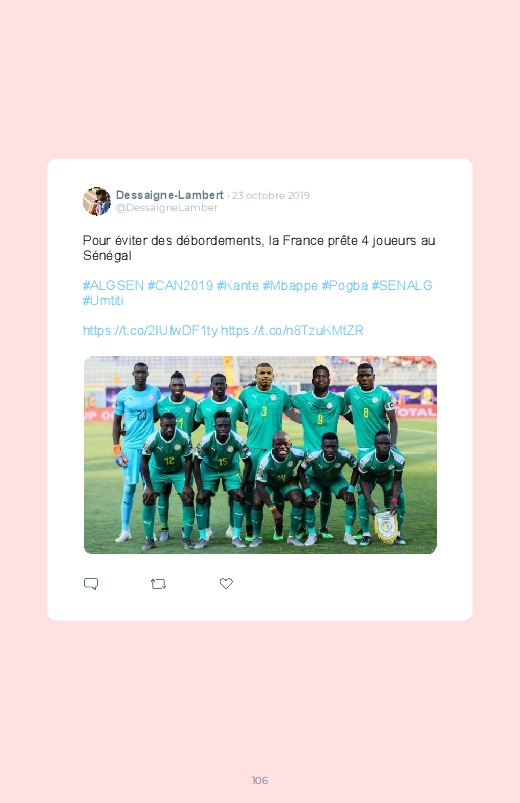Open @DessaigneLamber handle link
The height and width of the screenshot is (803, 520).
click(x=167, y=207)
